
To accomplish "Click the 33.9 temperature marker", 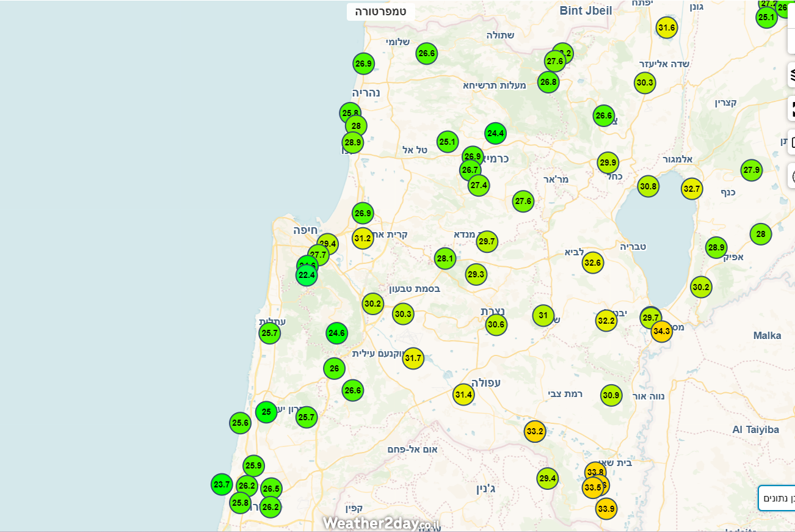I will pos(606,508).
